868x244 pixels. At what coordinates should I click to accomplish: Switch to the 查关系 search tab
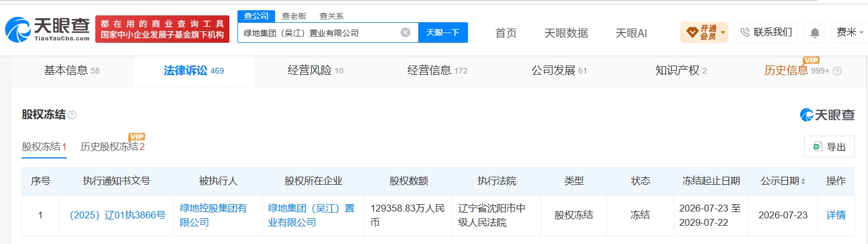(331, 16)
